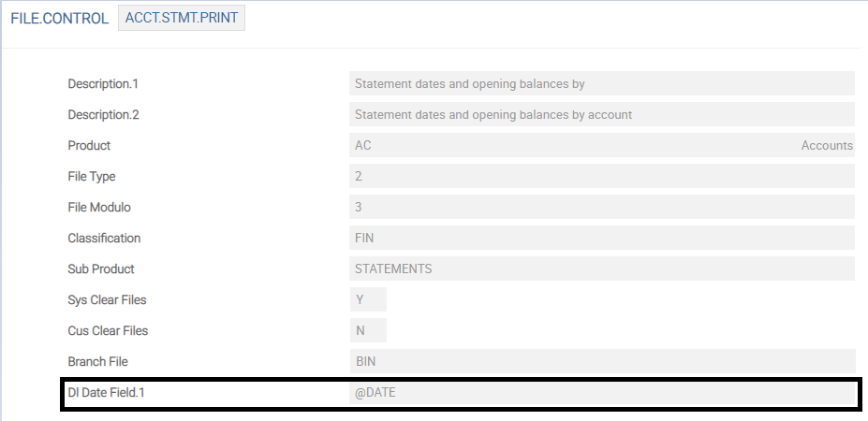Select the Sys Clear Files Y box
Image resolution: width=868 pixels, height=421 pixels.
pos(367,300)
